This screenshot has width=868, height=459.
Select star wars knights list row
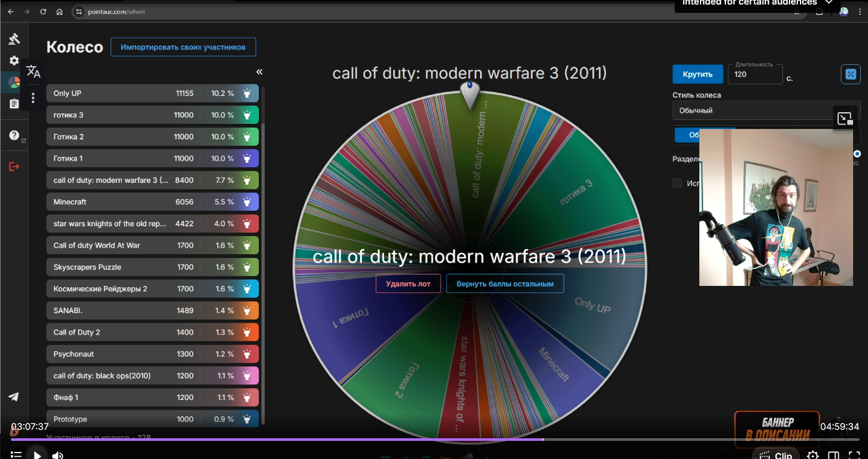point(152,224)
